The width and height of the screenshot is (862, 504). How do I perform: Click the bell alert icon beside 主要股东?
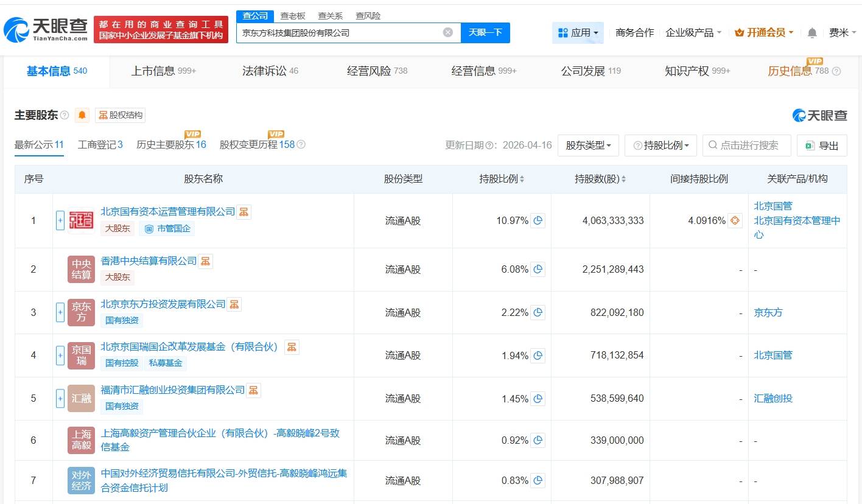tap(82, 115)
